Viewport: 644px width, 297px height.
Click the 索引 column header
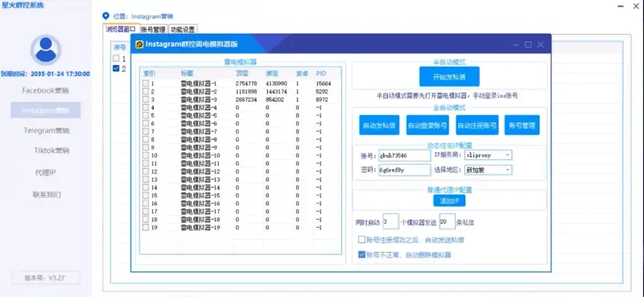(x=149, y=73)
